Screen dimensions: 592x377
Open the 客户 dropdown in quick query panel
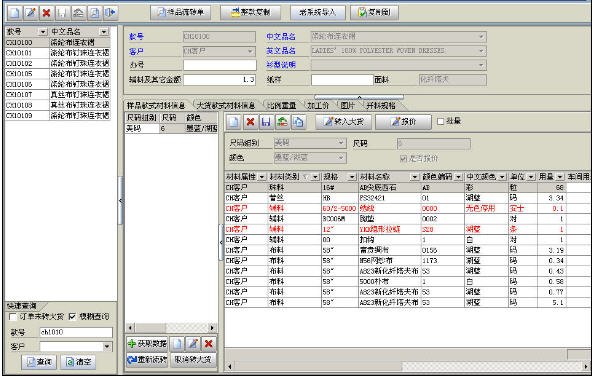pyautogui.click(x=107, y=346)
